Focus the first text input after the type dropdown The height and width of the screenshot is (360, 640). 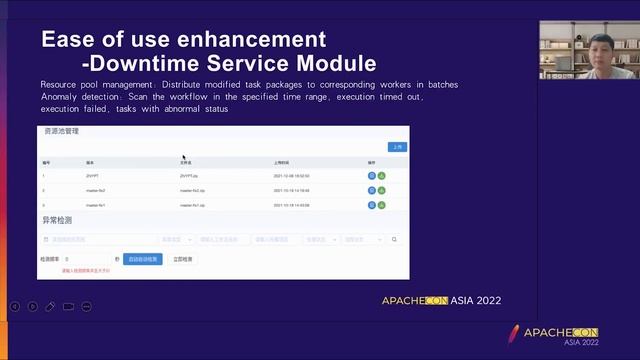click(x=224, y=239)
